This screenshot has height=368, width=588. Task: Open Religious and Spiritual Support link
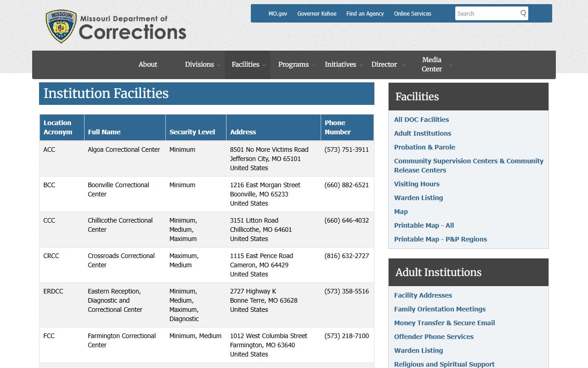click(x=444, y=364)
